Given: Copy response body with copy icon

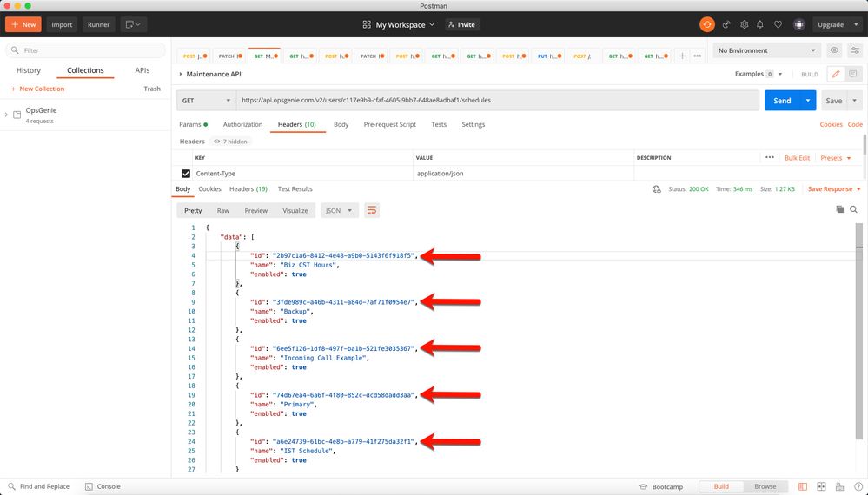Looking at the screenshot, I should coord(840,209).
